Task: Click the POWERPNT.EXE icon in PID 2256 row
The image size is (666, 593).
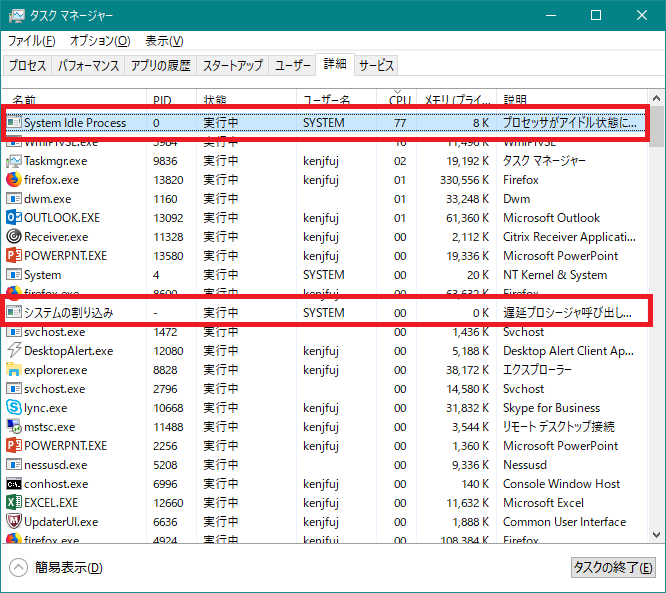Action: (14, 446)
